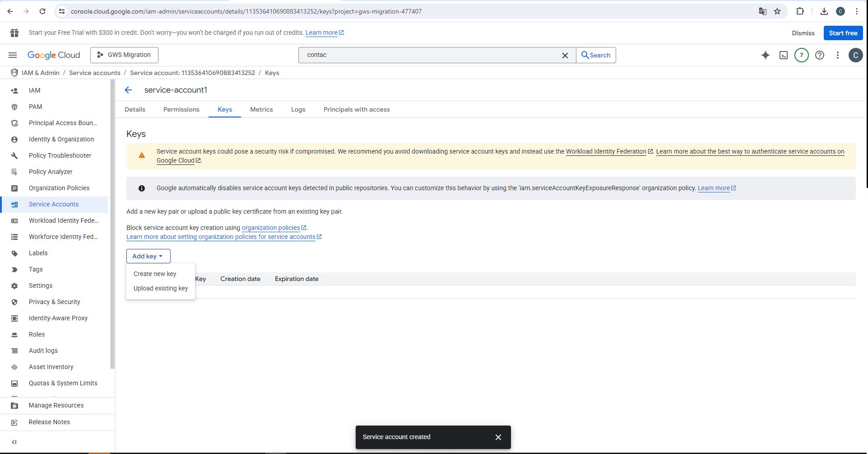Viewport: 868px width, 454px height.
Task: Clear the search field with X icon
Action: click(565, 55)
